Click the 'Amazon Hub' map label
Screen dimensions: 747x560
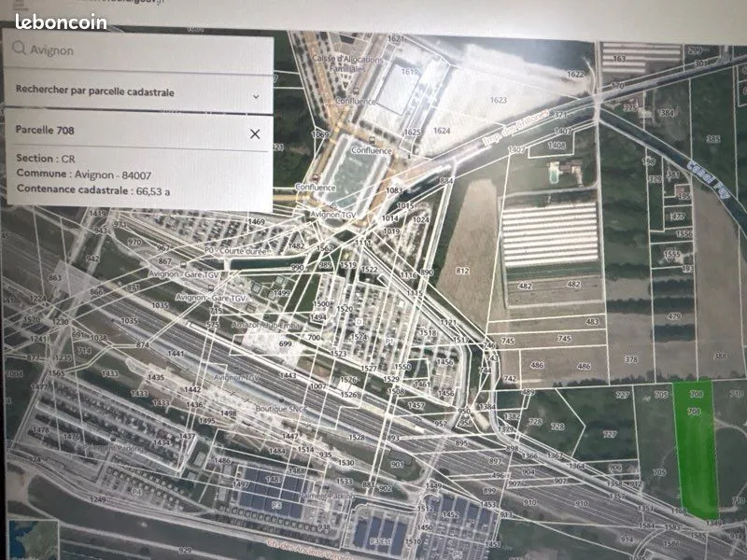tap(266, 325)
